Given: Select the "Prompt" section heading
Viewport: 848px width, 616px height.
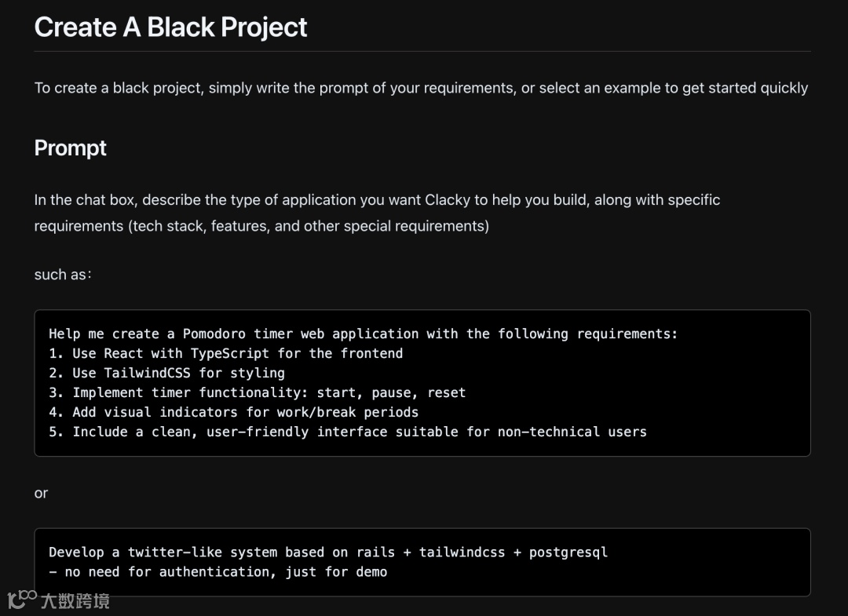Looking at the screenshot, I should [x=70, y=148].
